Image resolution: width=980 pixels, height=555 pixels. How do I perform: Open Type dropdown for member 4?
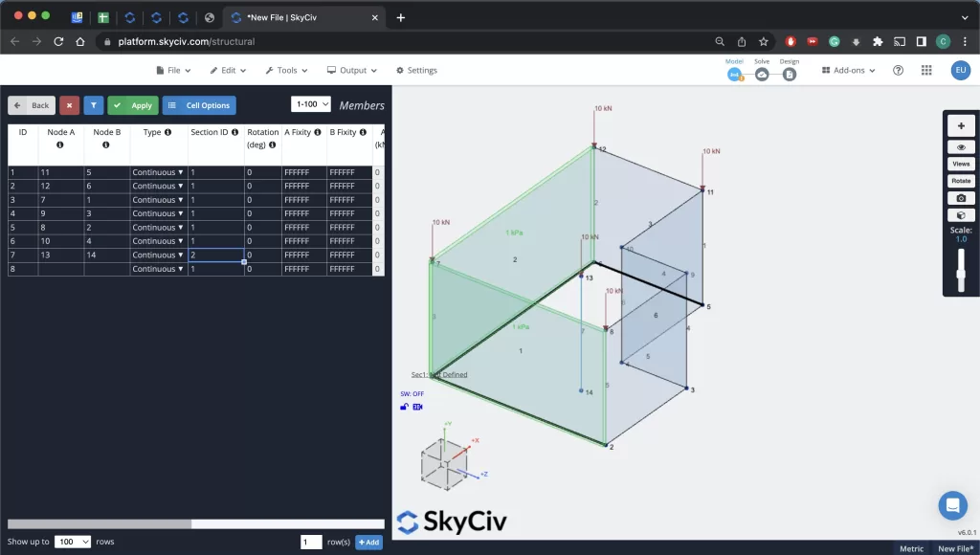tap(158, 213)
